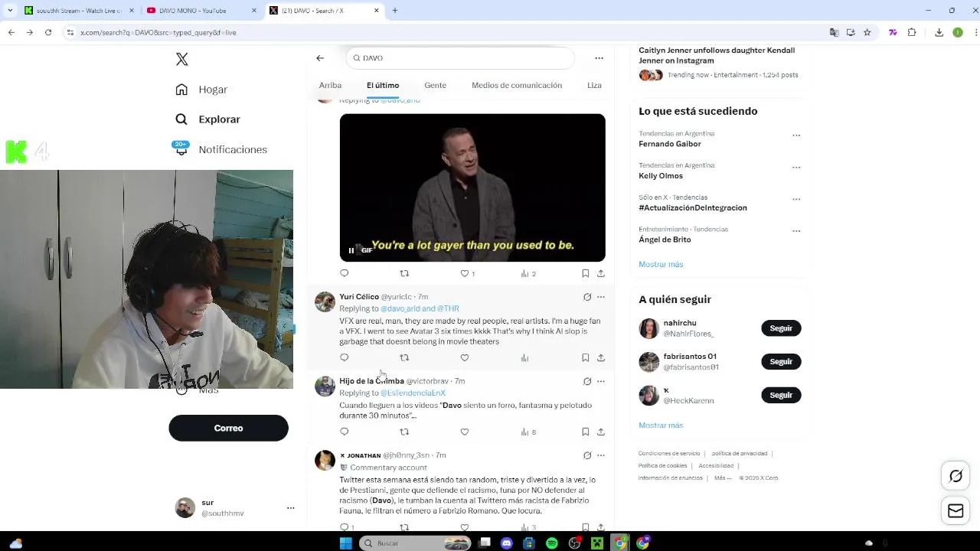Click Mostrar más under trends
Screen dimensions: 980x551
tap(661, 264)
